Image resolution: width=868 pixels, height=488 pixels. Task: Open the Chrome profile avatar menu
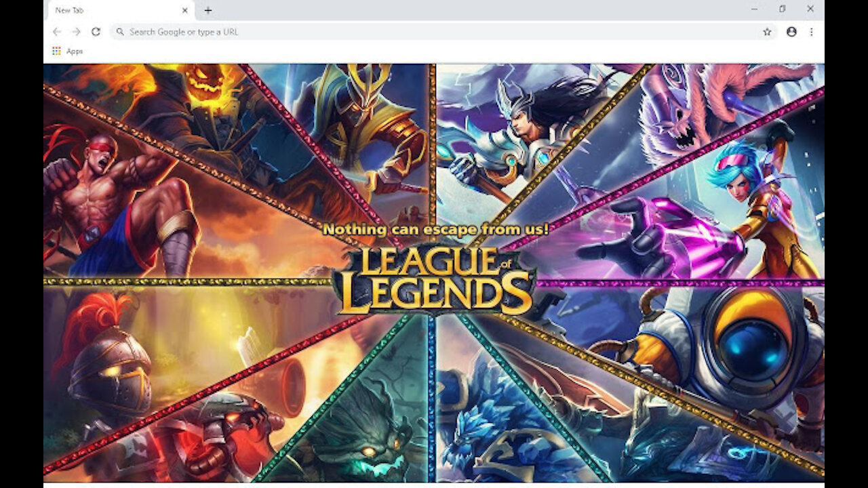tap(791, 32)
